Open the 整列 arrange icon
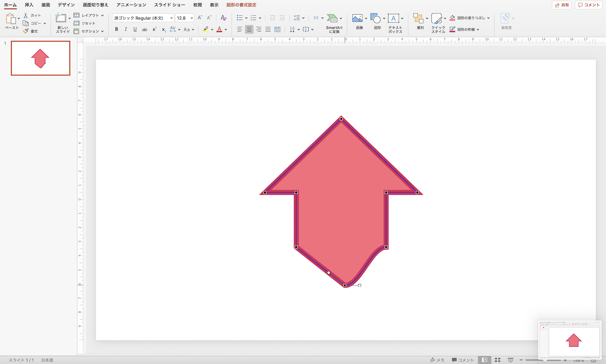The image size is (606, 364). [418, 18]
